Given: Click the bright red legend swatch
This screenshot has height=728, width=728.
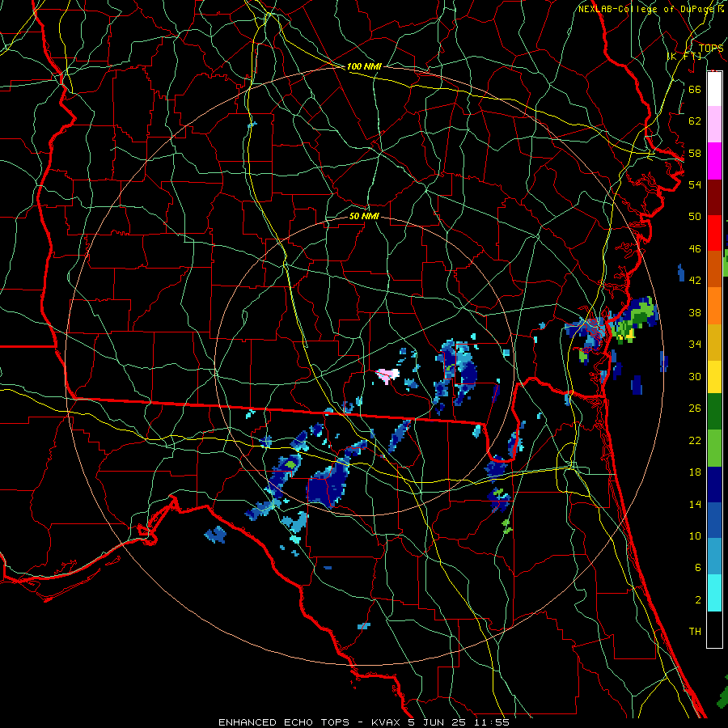Looking at the screenshot, I should [x=714, y=234].
